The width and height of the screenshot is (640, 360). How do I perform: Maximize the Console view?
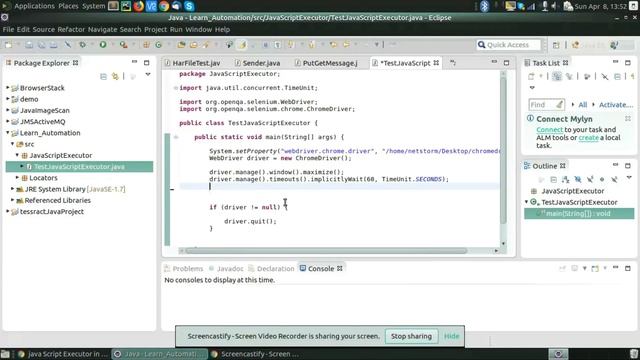click(628, 268)
